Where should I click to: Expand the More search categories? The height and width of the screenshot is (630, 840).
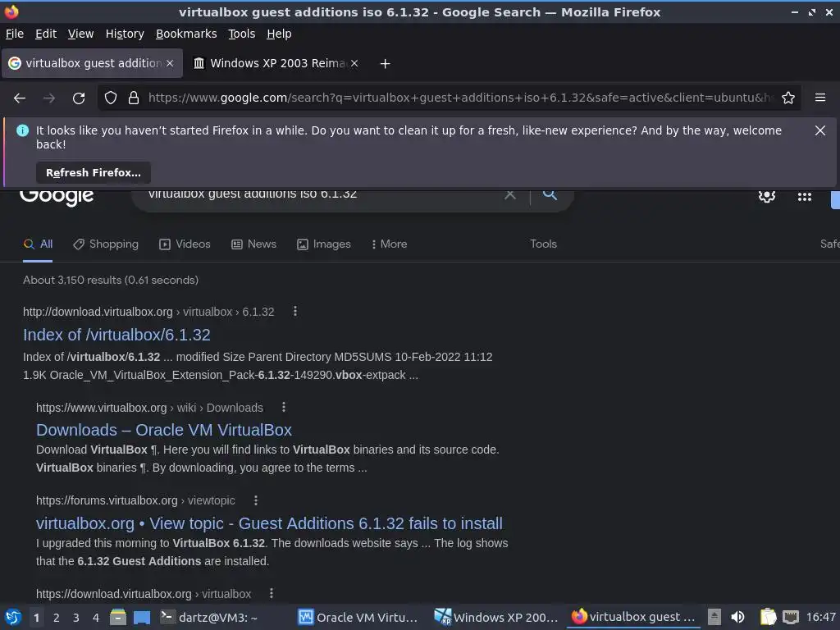click(x=390, y=244)
